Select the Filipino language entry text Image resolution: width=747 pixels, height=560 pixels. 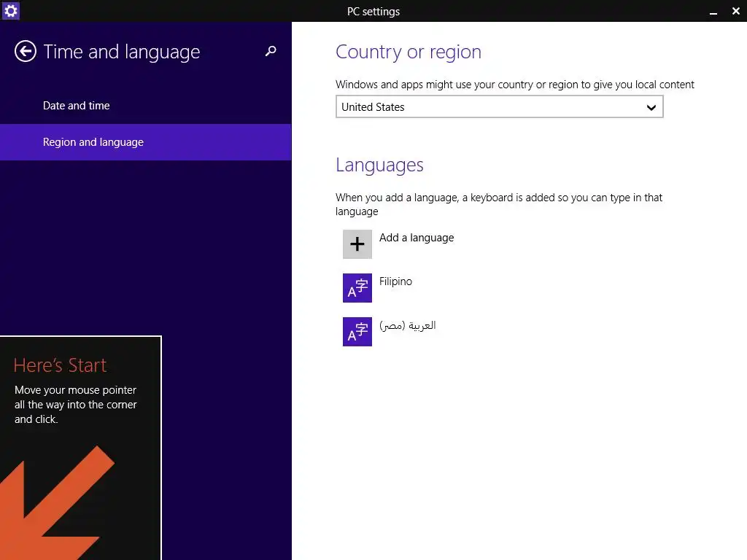[395, 281]
